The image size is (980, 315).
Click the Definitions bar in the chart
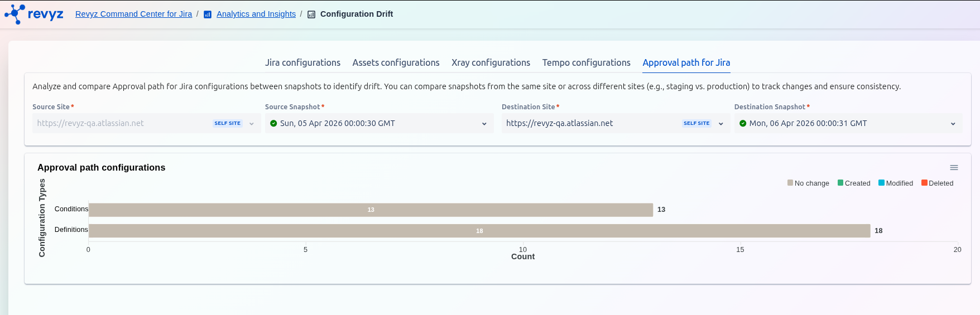479,231
